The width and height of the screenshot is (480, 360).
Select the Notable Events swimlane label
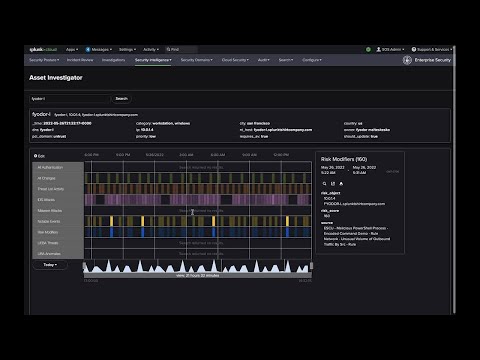pyautogui.click(x=58, y=221)
